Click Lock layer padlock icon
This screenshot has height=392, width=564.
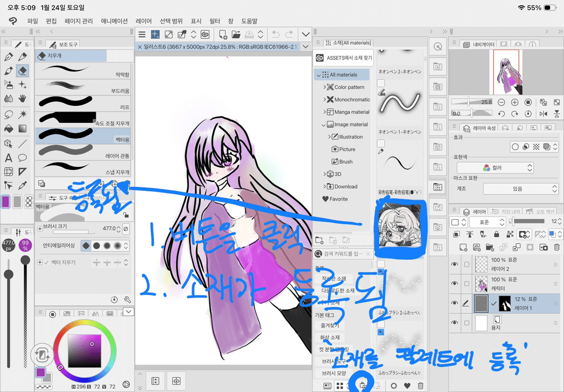pyautogui.click(x=496, y=234)
